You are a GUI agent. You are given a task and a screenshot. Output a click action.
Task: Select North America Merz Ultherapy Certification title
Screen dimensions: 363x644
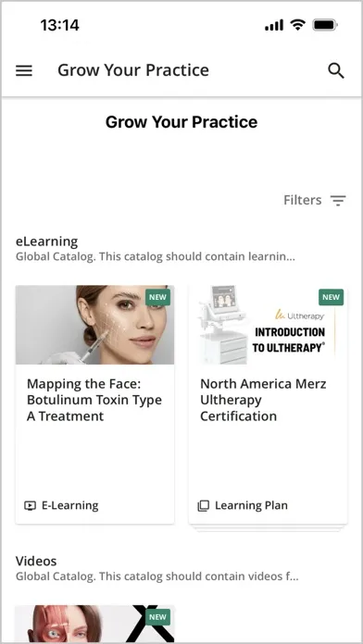tap(263, 400)
